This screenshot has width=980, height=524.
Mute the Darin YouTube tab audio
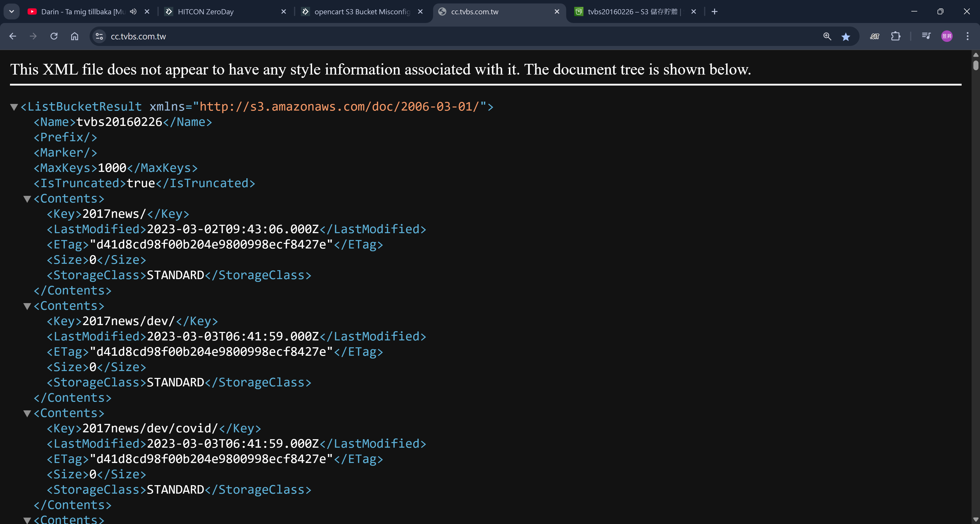[x=133, y=11]
